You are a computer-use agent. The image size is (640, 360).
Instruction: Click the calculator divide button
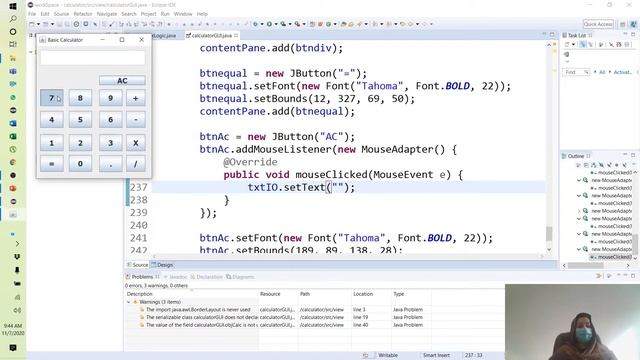pos(136,164)
